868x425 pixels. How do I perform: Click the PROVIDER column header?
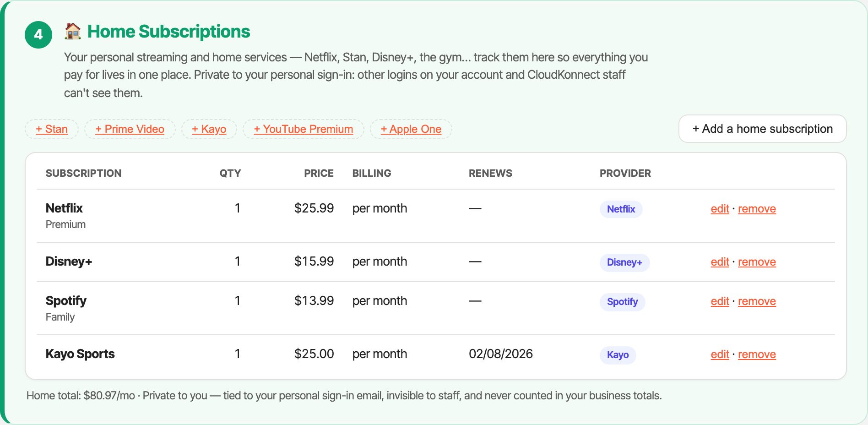coord(625,173)
